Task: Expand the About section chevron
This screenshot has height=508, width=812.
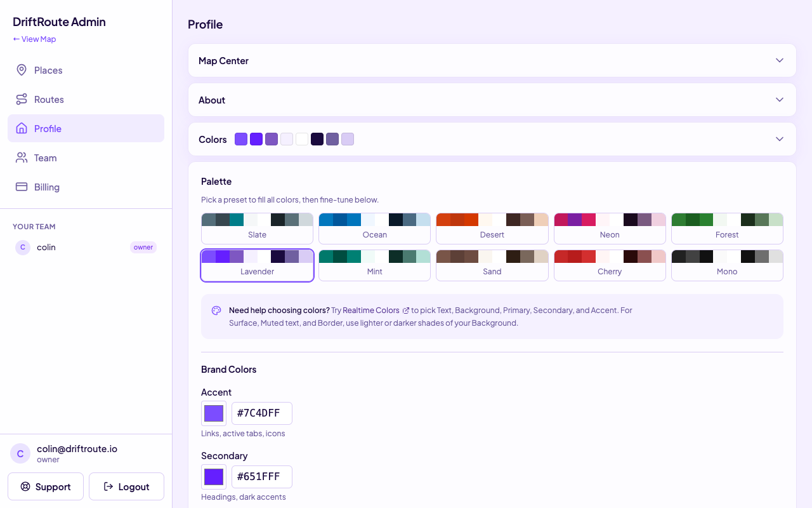Action: (780, 100)
